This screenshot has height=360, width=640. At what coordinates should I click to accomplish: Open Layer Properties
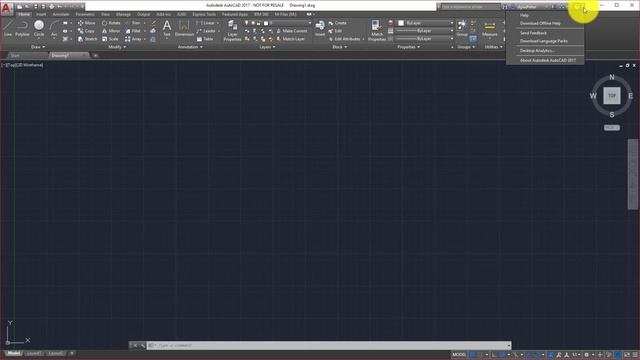232,30
